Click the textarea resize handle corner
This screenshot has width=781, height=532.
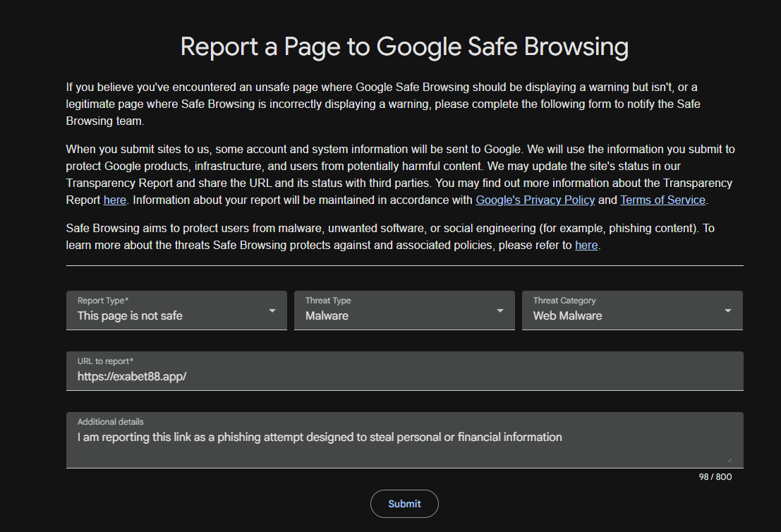tap(729, 460)
